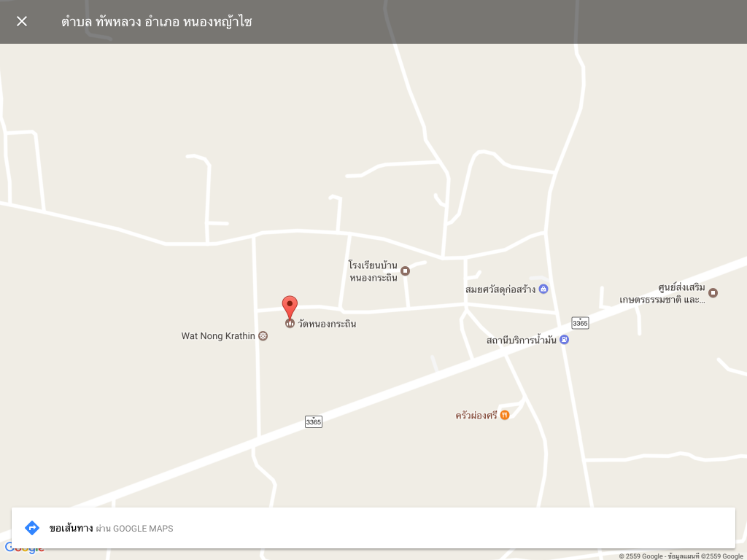Click the red location pin marker
Screen dimensions: 747x560
[290, 307]
